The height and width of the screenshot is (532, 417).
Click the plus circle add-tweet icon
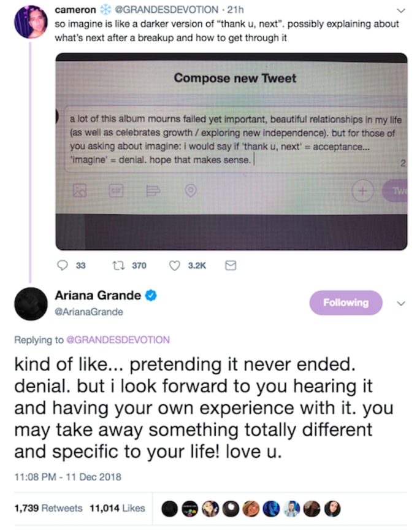(363, 191)
